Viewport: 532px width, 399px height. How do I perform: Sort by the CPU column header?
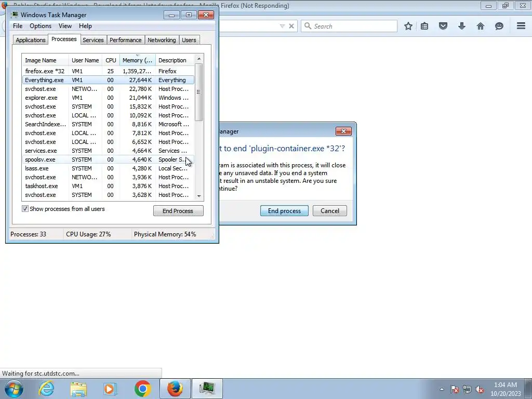[111, 60]
